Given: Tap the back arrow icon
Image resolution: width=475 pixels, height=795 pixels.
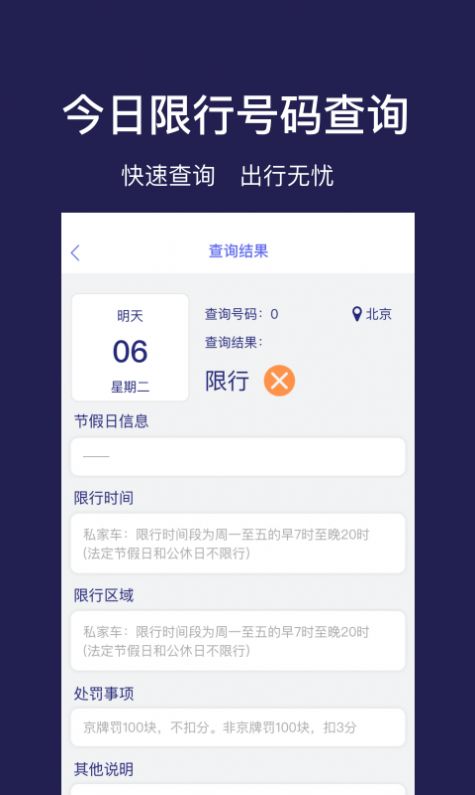Looking at the screenshot, I should 75,252.
